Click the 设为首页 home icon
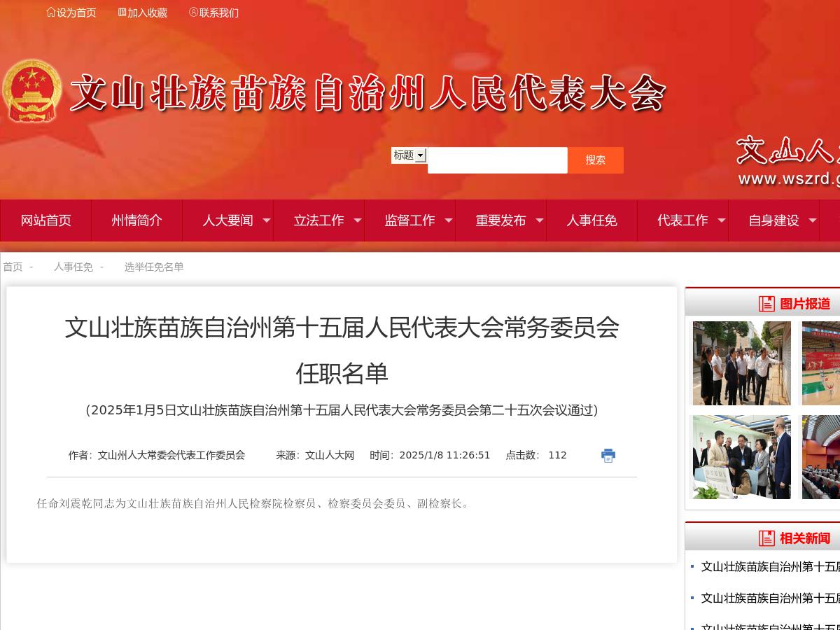Viewport: 840px width, 630px height. [x=50, y=12]
